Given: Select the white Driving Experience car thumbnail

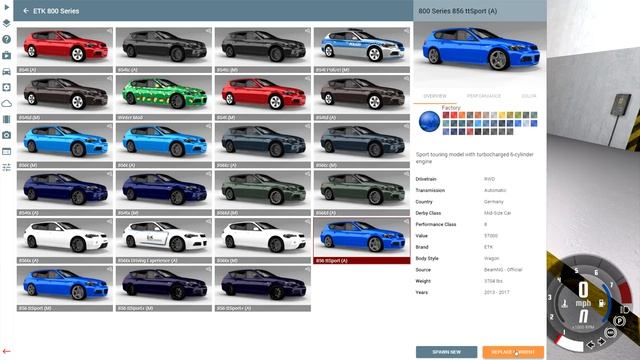Looking at the screenshot, I should 164,241.
